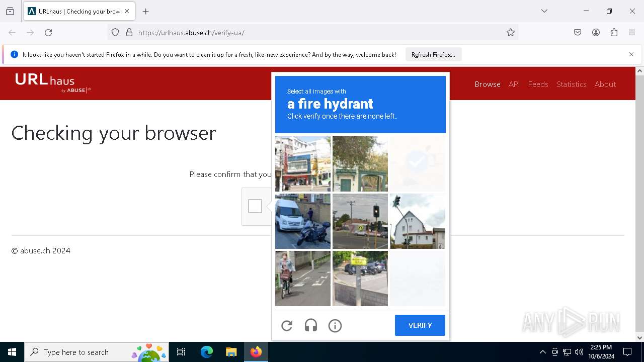Open the Extensions panel
This screenshot has width=644, height=362.
[x=614, y=33]
